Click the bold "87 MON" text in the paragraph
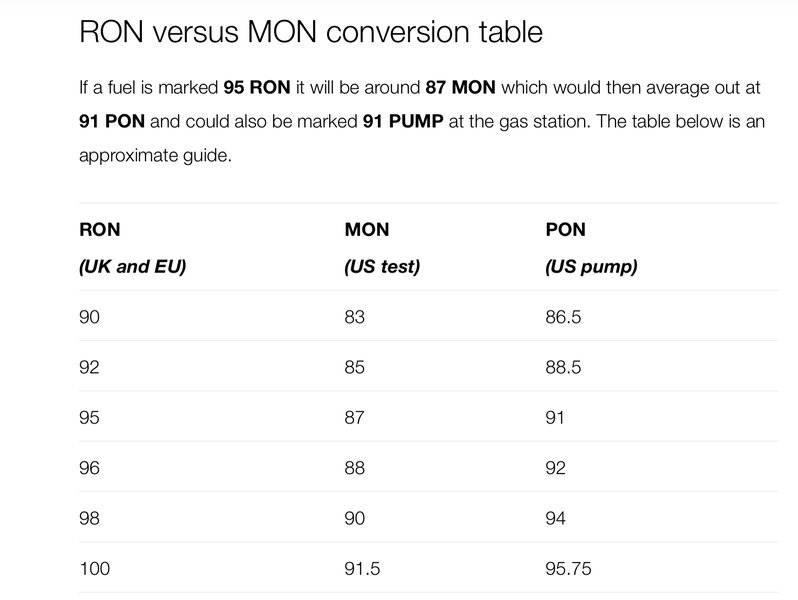This screenshot has height=600, width=798. 460,87
